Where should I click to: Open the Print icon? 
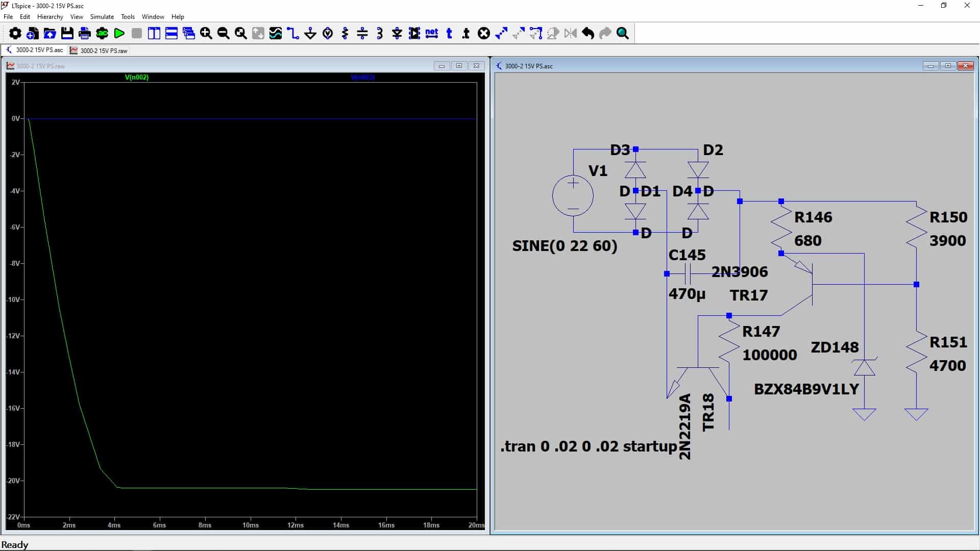tap(85, 34)
